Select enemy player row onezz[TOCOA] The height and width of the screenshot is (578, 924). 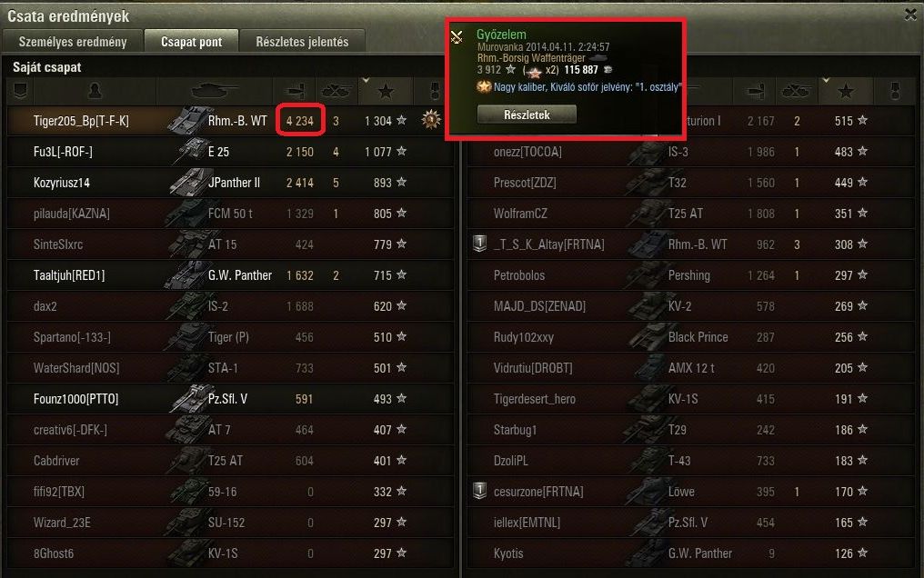[690, 152]
